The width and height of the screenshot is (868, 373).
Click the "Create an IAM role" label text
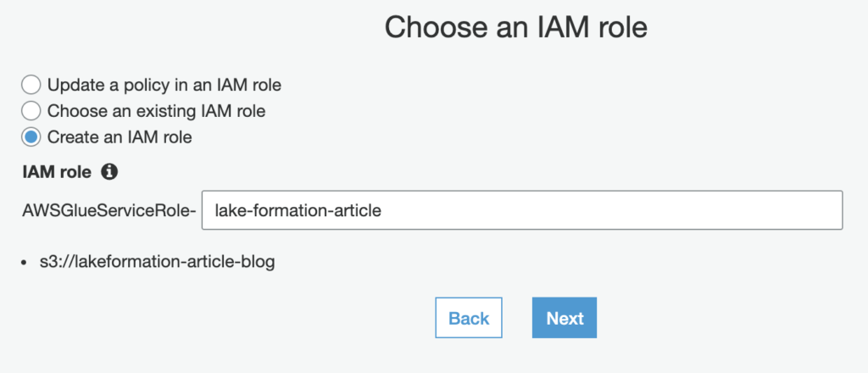click(x=120, y=137)
